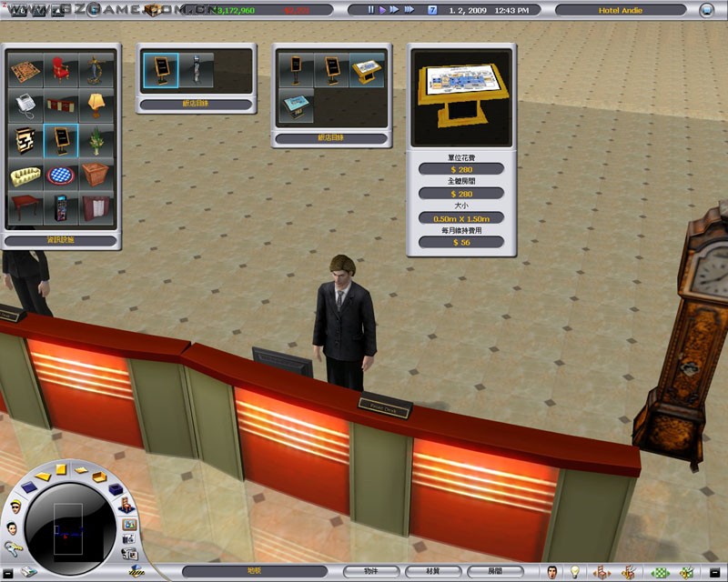Pick the red reception desk item
The width and height of the screenshot is (728, 582).
[61, 105]
